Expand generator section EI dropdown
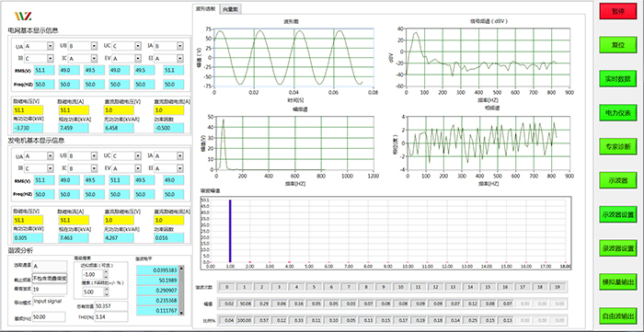Viewport: 644px width, 332px height. click(180, 168)
